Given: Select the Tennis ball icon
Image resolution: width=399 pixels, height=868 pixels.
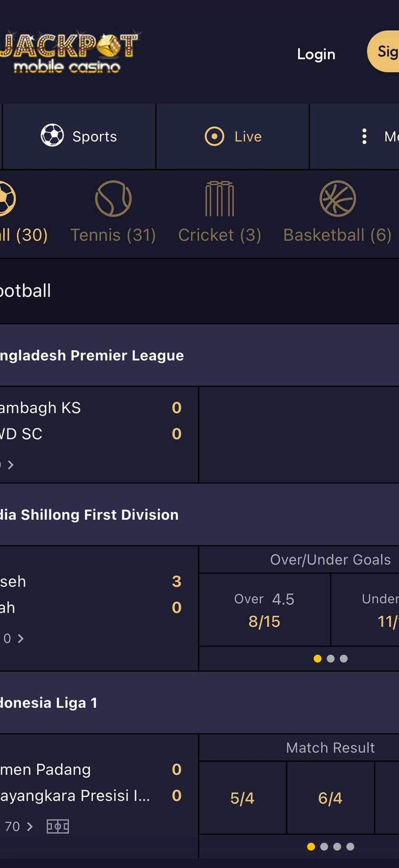Looking at the screenshot, I should [x=113, y=199].
